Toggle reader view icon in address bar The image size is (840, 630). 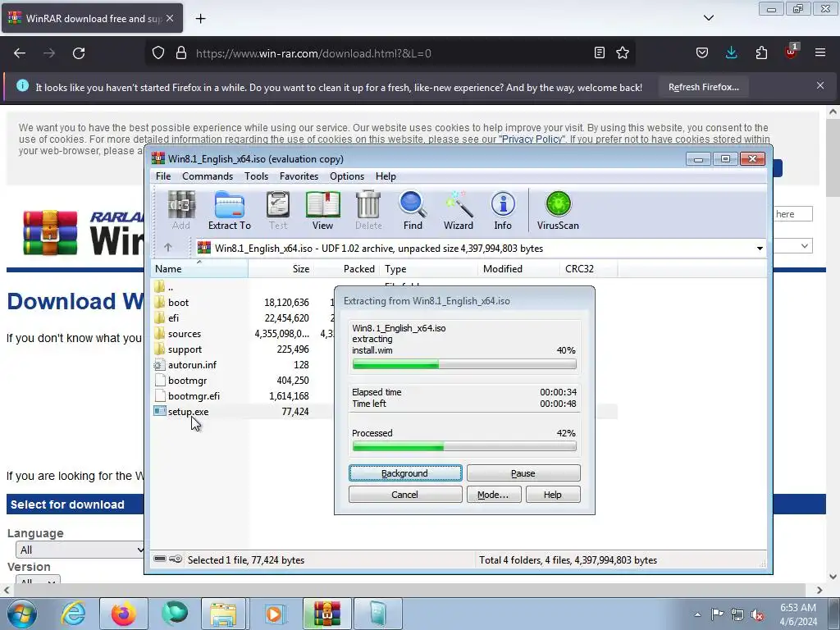point(600,53)
